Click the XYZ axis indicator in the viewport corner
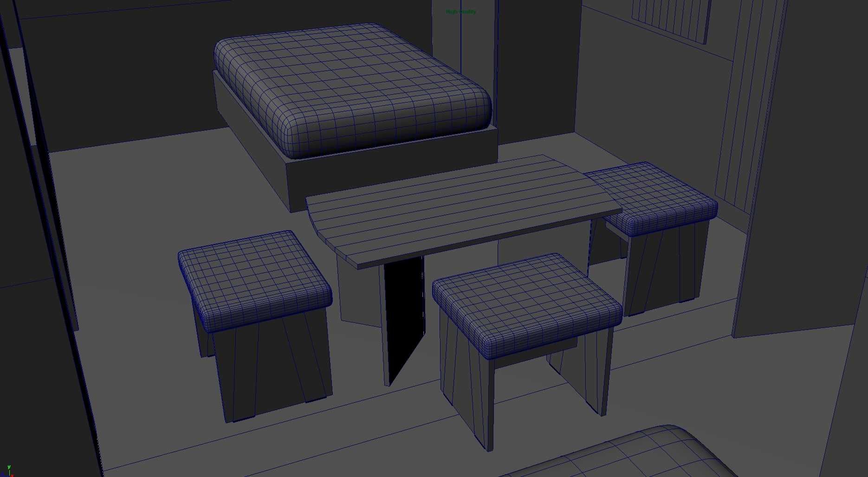 point(7,471)
